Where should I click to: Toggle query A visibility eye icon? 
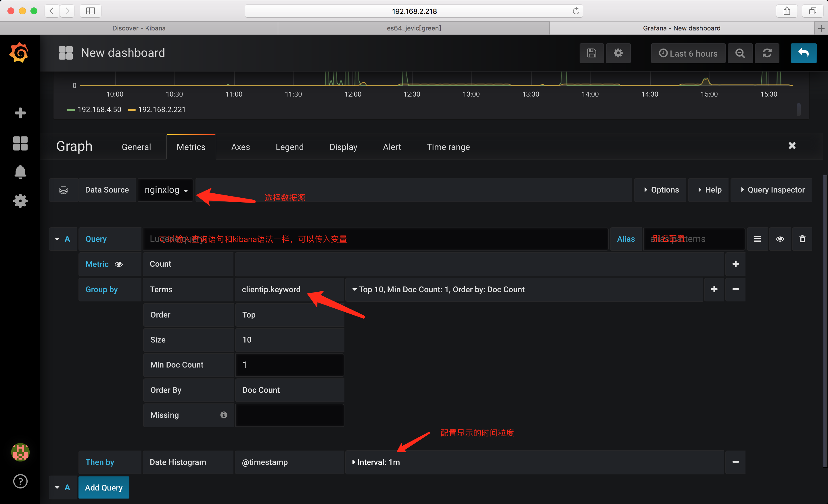click(780, 239)
